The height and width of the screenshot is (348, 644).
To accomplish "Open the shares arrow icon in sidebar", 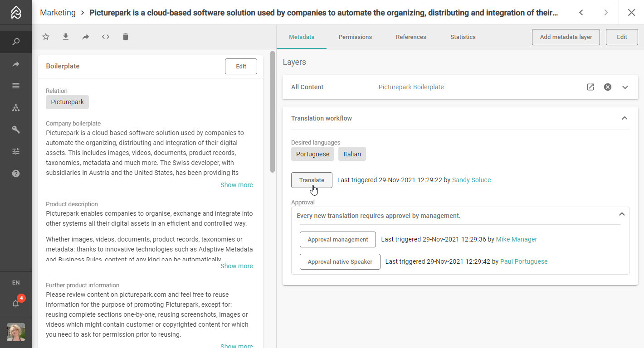I will point(16,64).
